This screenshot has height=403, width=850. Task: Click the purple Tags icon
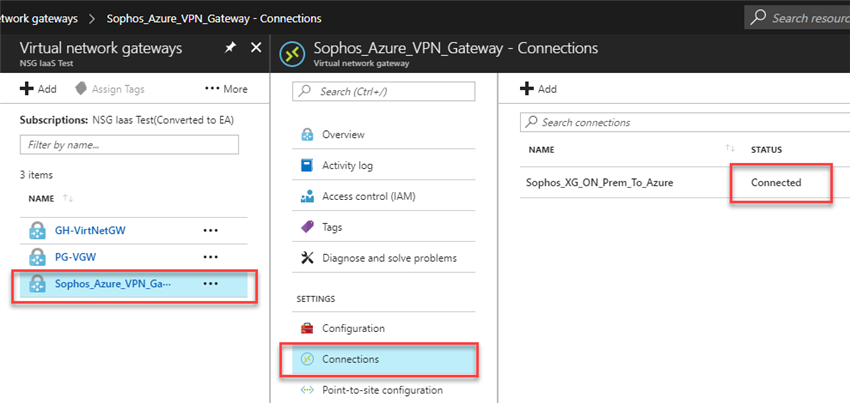307,227
